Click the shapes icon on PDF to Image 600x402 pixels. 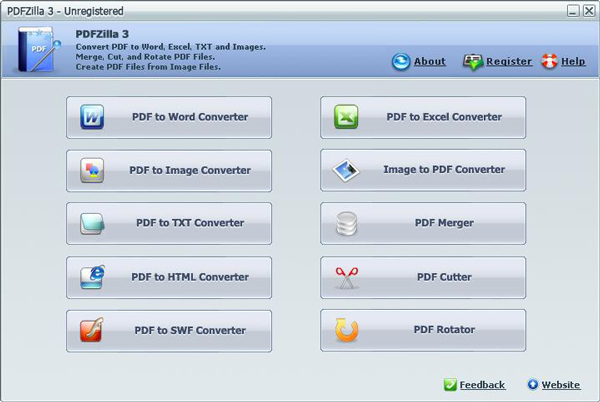point(92,170)
